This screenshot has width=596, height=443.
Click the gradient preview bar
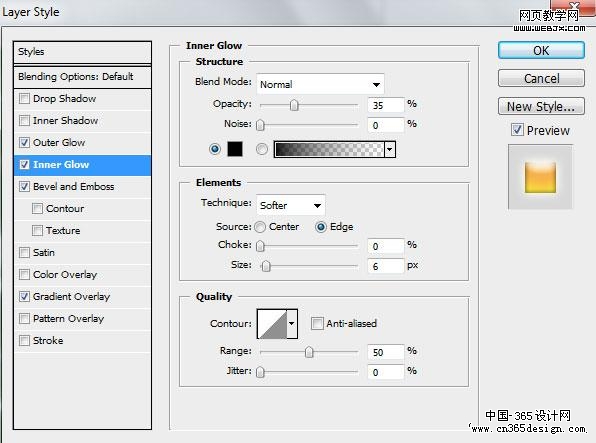click(x=329, y=149)
